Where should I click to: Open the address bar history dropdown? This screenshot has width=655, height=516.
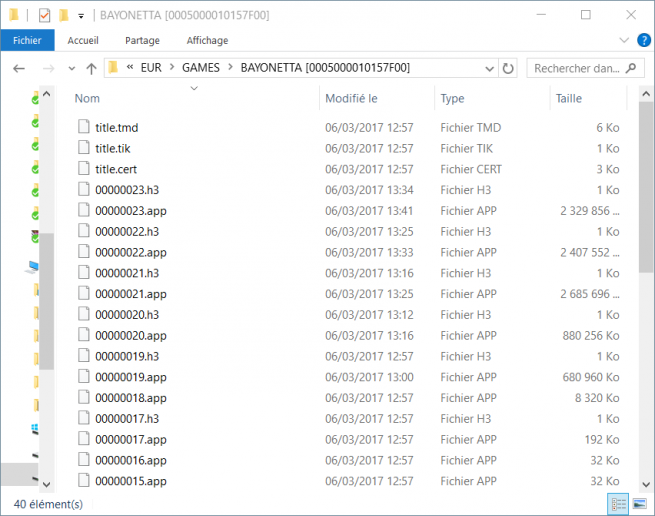coord(489,69)
